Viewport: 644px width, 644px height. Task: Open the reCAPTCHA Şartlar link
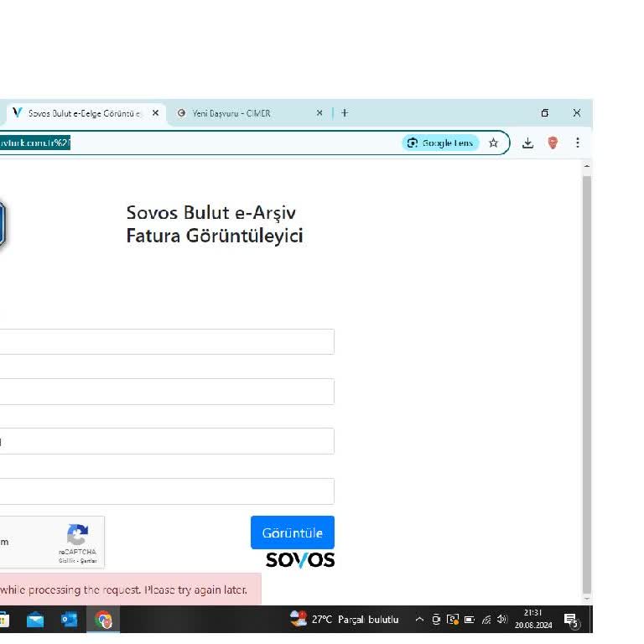88,561
